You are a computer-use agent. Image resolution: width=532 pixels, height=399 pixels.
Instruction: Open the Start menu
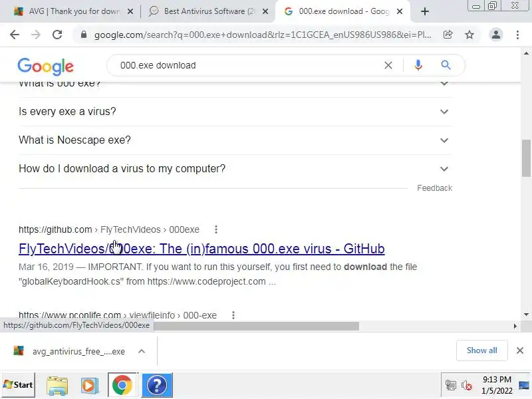(18, 385)
